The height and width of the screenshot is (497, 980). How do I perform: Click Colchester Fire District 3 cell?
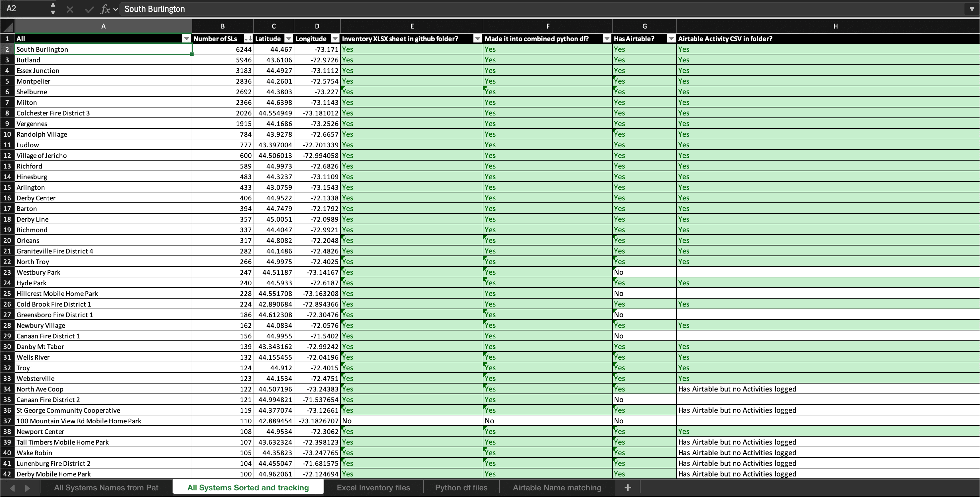(x=103, y=113)
